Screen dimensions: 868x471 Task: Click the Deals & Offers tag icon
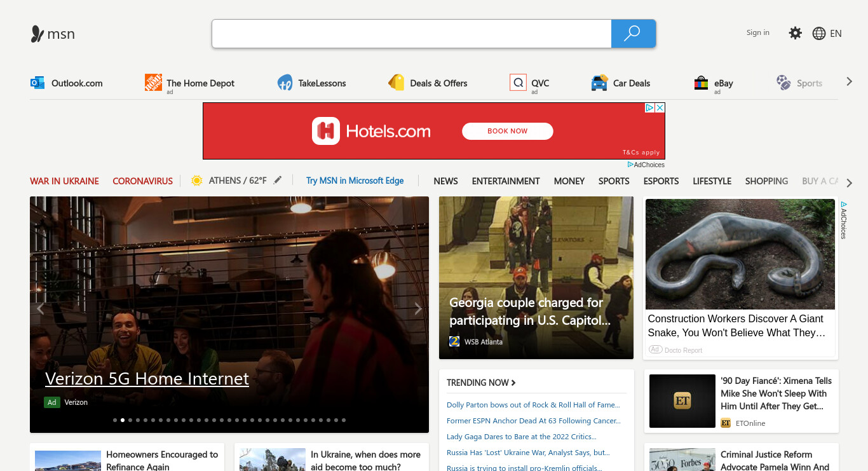pyautogui.click(x=397, y=83)
